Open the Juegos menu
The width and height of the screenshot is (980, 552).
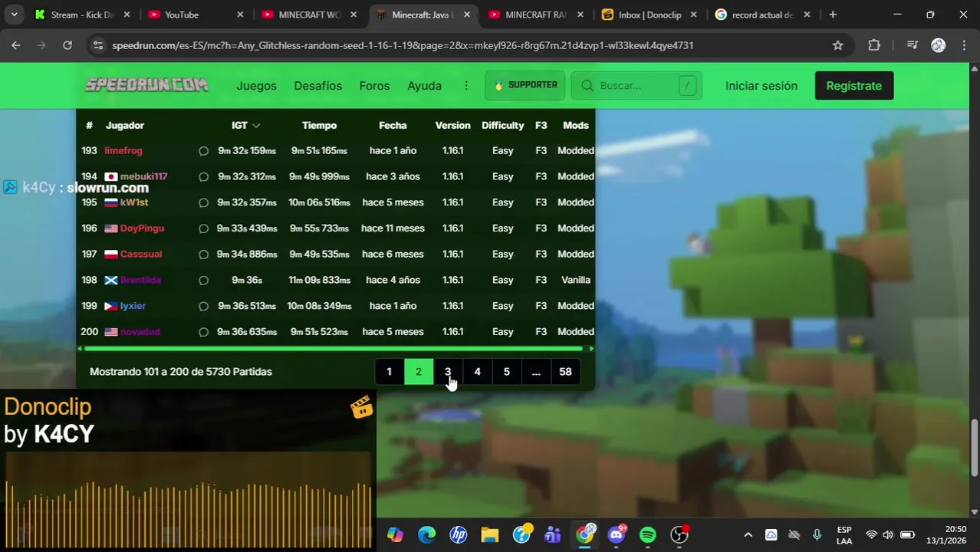(256, 86)
